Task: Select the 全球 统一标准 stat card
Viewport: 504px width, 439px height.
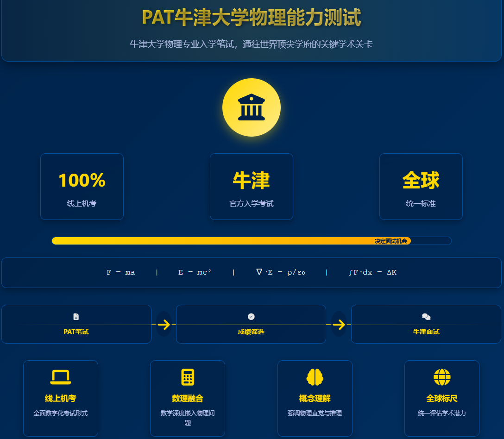Action: [x=421, y=187]
